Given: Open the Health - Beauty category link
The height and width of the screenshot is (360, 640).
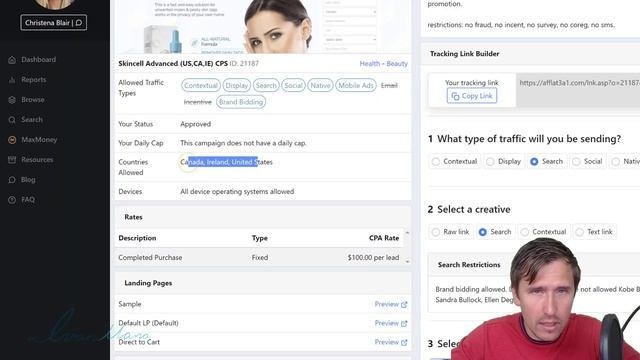Looking at the screenshot, I should pyautogui.click(x=383, y=64).
